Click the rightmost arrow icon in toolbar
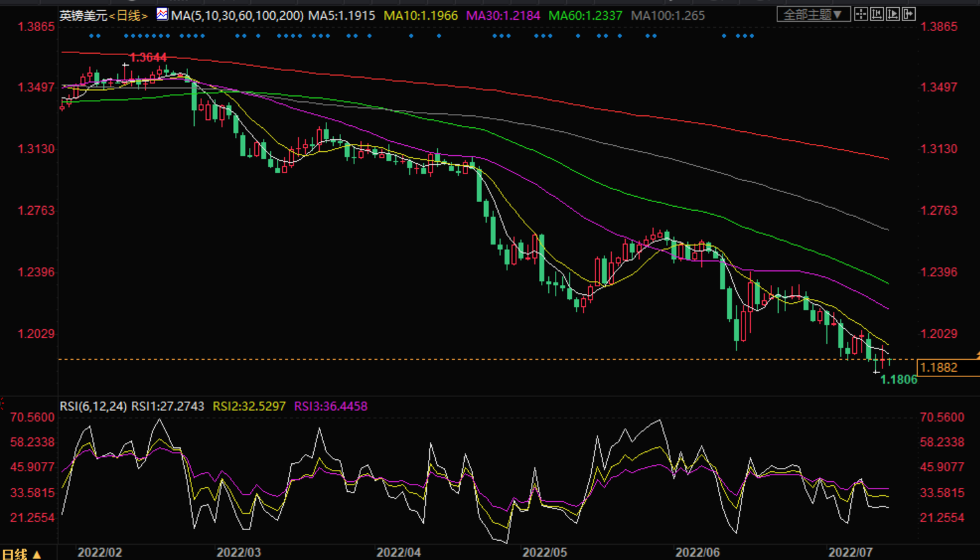The image size is (980, 560). tap(908, 14)
